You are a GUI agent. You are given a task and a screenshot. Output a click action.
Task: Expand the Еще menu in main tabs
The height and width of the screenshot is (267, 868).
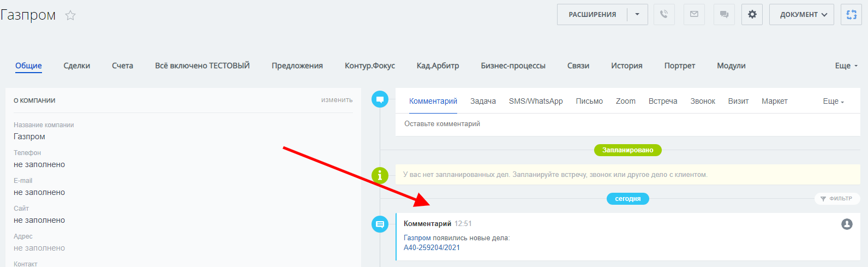[846, 66]
